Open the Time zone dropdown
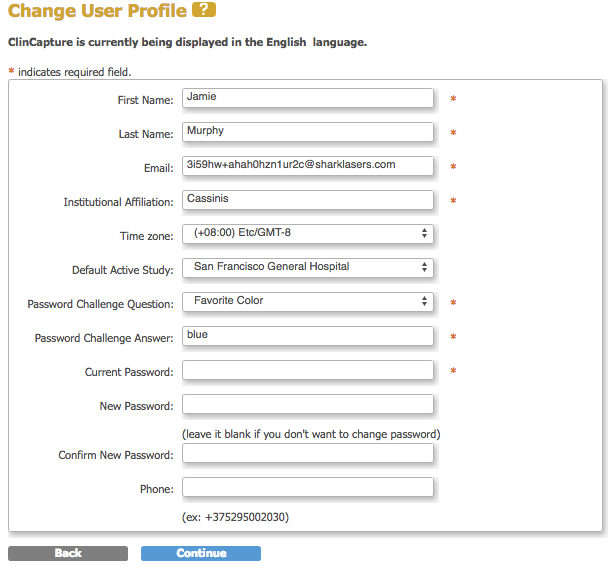Screen dimensions: 615x571 click(x=308, y=234)
